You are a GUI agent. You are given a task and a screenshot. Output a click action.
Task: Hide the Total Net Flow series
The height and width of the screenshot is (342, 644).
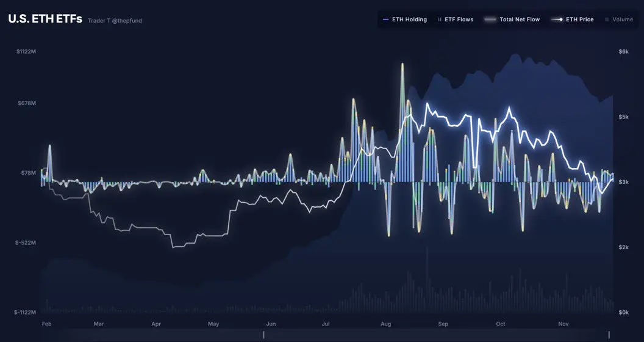tap(512, 20)
